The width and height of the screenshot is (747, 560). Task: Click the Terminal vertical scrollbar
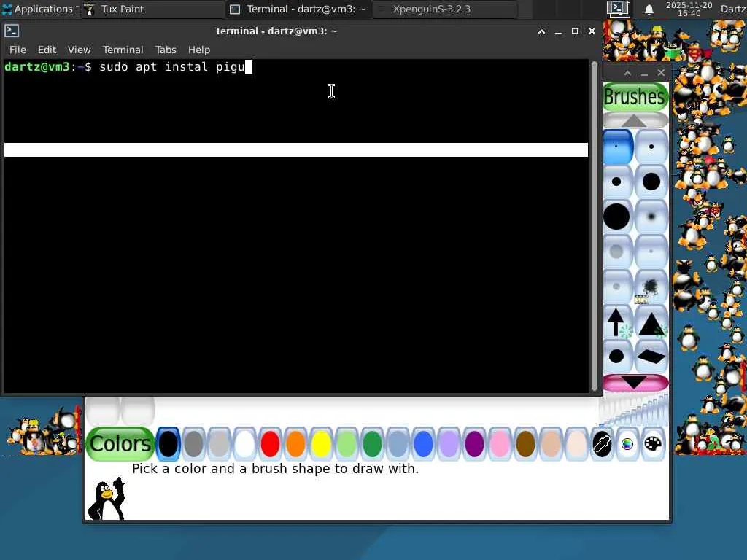tap(594, 226)
